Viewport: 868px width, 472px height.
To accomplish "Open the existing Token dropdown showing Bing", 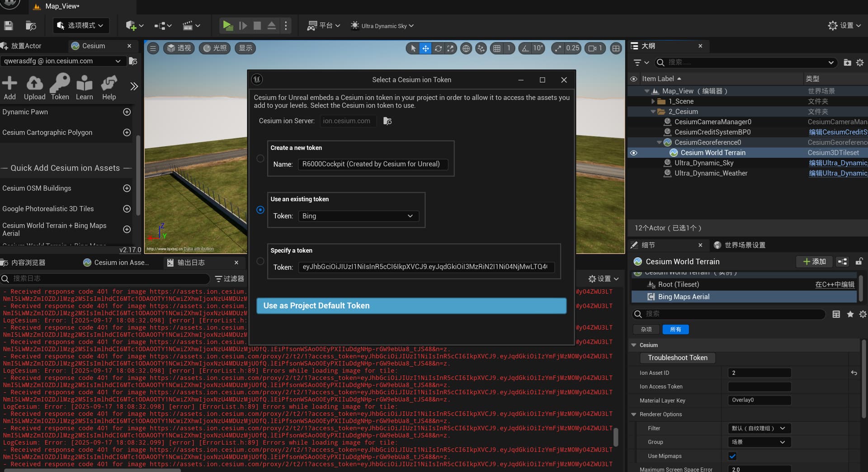I will (358, 216).
